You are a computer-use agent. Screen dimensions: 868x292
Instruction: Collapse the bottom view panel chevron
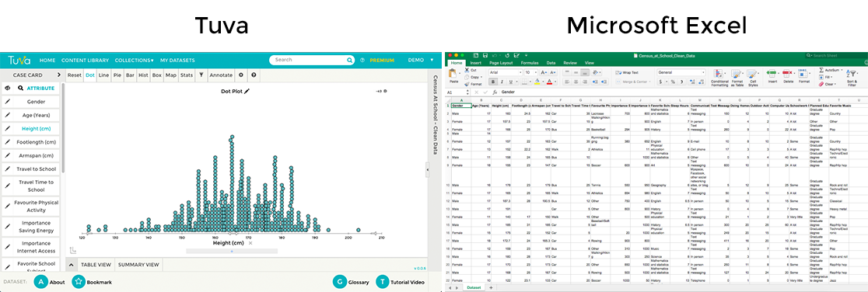(x=71, y=265)
